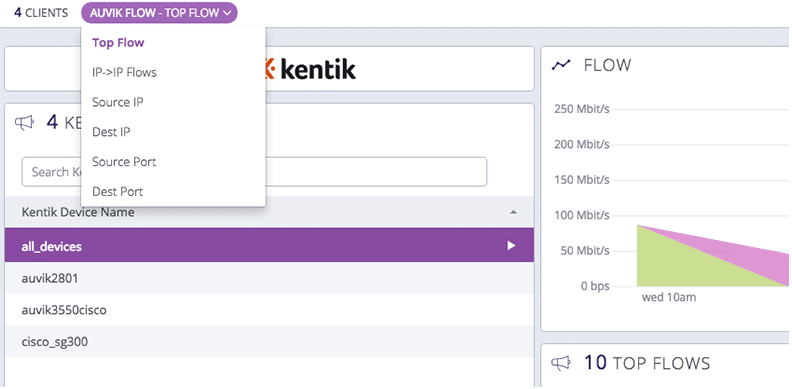The width and height of the screenshot is (792, 389).
Task: Open the Auvik Flow - Top Flow dropdown
Action: click(159, 13)
